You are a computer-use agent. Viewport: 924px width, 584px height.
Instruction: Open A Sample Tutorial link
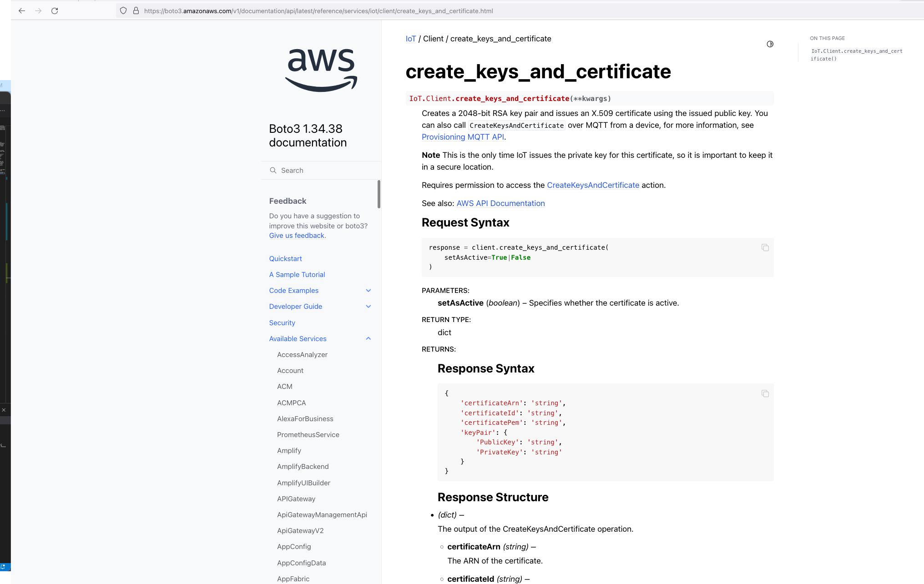297,275
